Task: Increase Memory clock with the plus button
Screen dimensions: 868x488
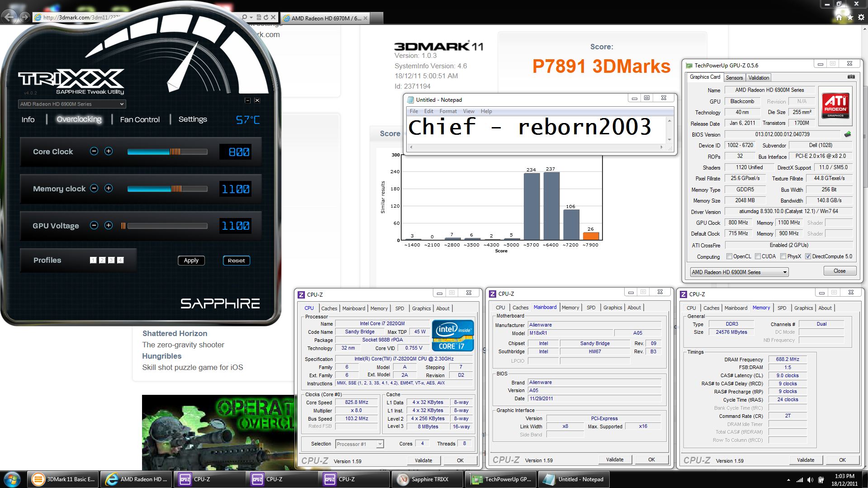Action: 109,189
